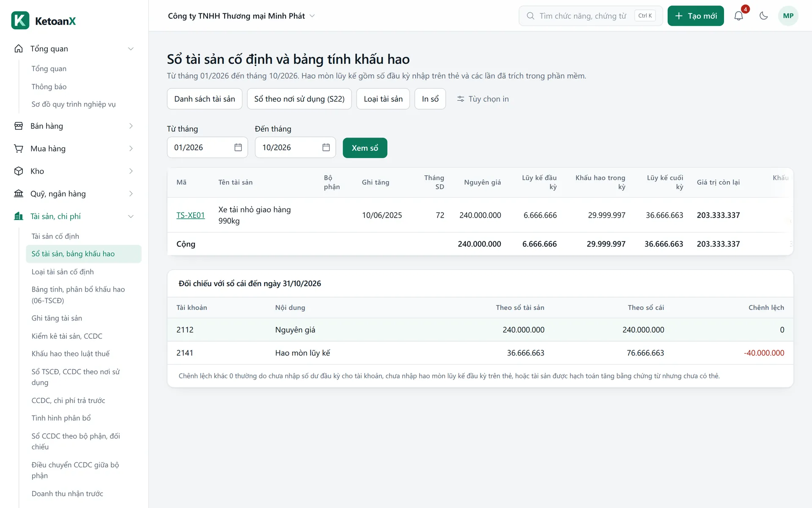
Task: Click the Loại tài sản button
Action: (383, 99)
